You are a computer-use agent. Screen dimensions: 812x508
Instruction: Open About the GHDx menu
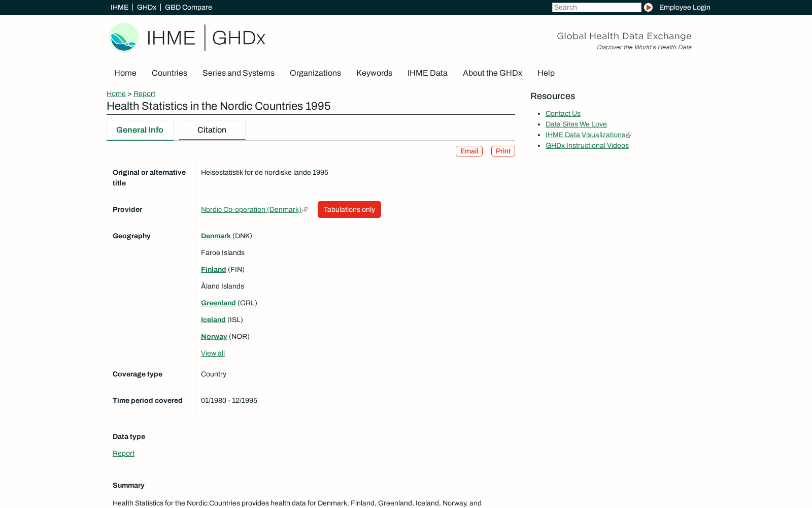(492, 73)
